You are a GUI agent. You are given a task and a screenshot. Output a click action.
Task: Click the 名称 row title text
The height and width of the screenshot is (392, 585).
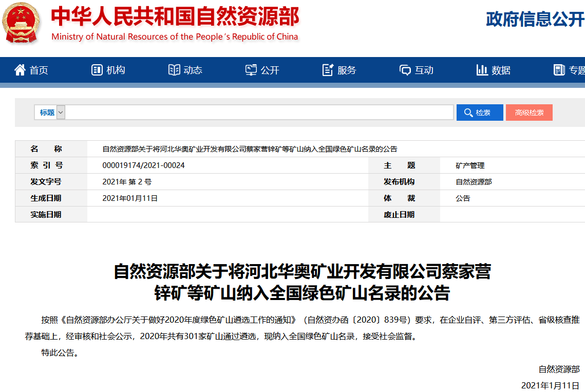click(x=250, y=149)
